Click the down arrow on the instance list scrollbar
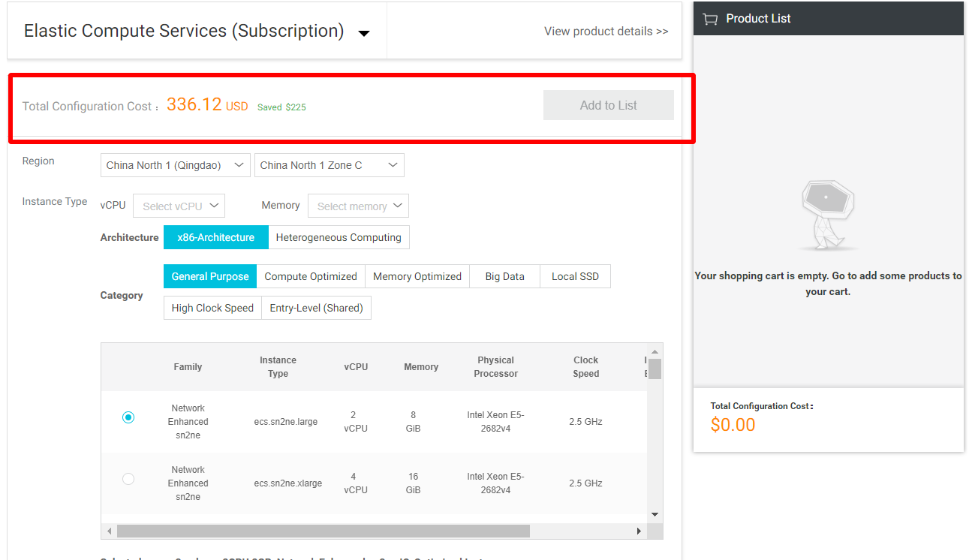 pos(654,513)
